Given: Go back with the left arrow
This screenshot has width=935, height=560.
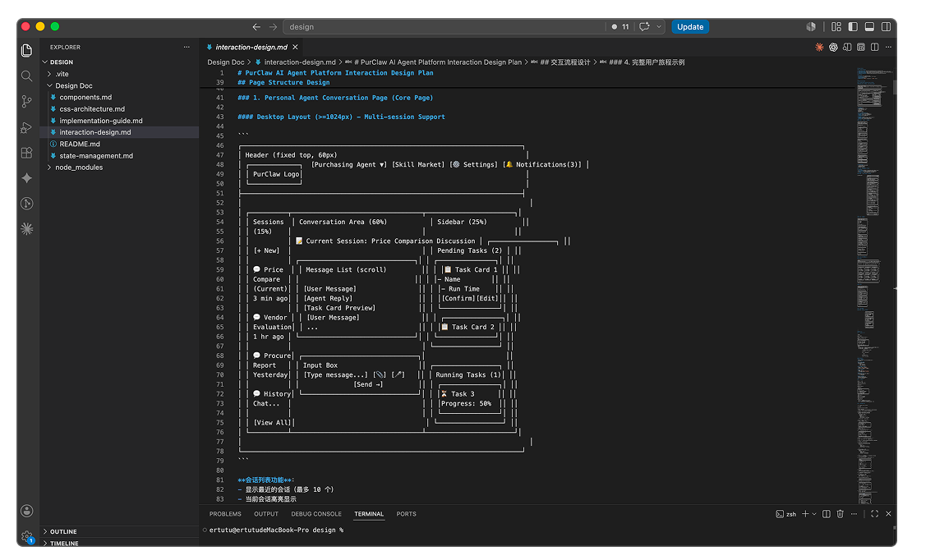Looking at the screenshot, I should (256, 27).
